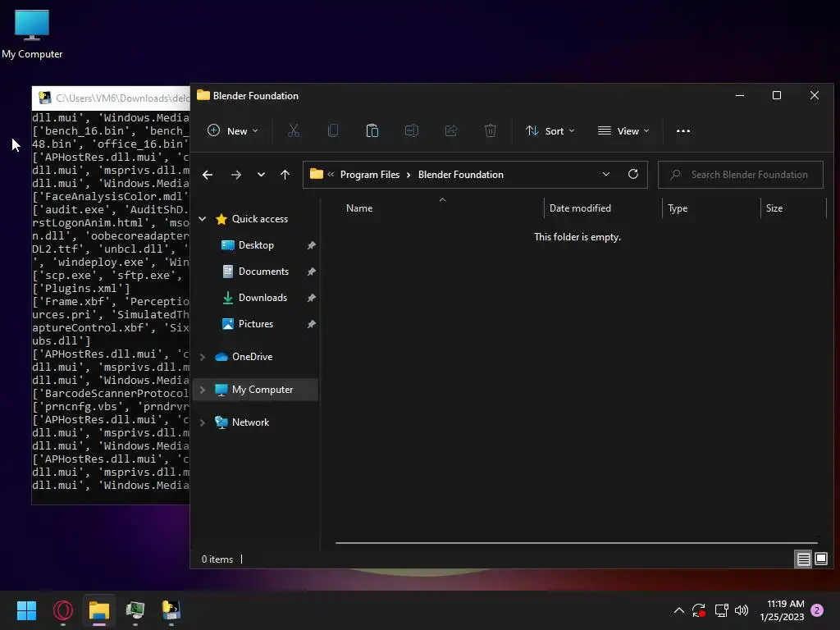Open the volume control in tray
This screenshot has height=630, width=840.
pyautogui.click(x=742, y=610)
